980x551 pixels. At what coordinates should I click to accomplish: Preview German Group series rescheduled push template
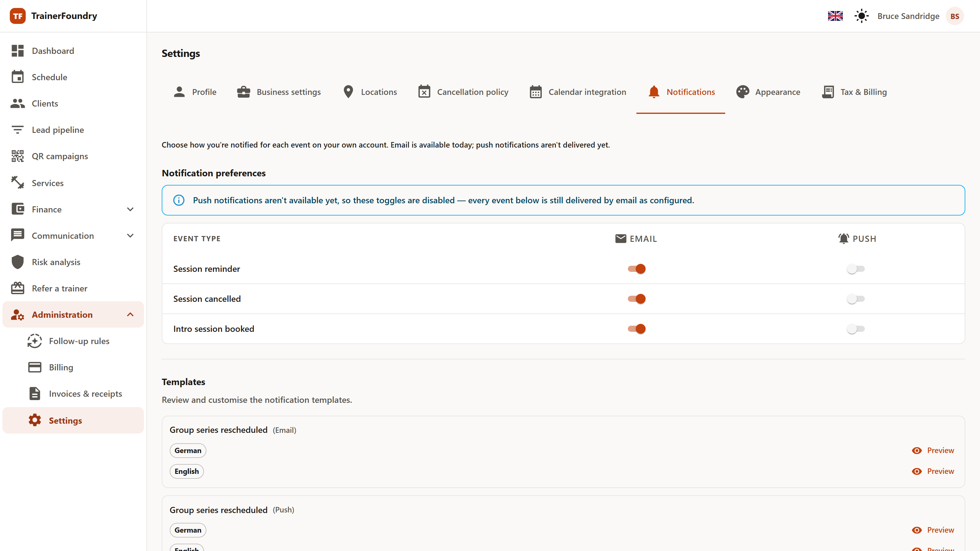(x=933, y=530)
